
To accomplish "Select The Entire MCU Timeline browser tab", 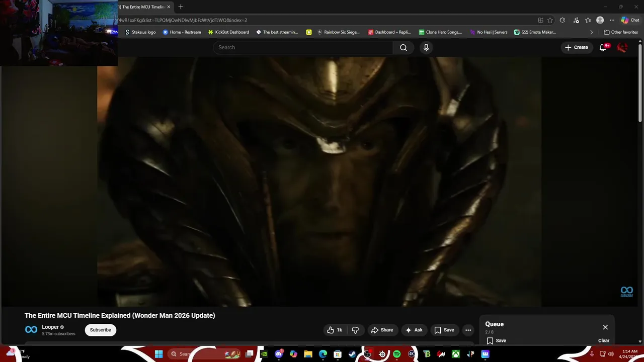I will [x=142, y=7].
